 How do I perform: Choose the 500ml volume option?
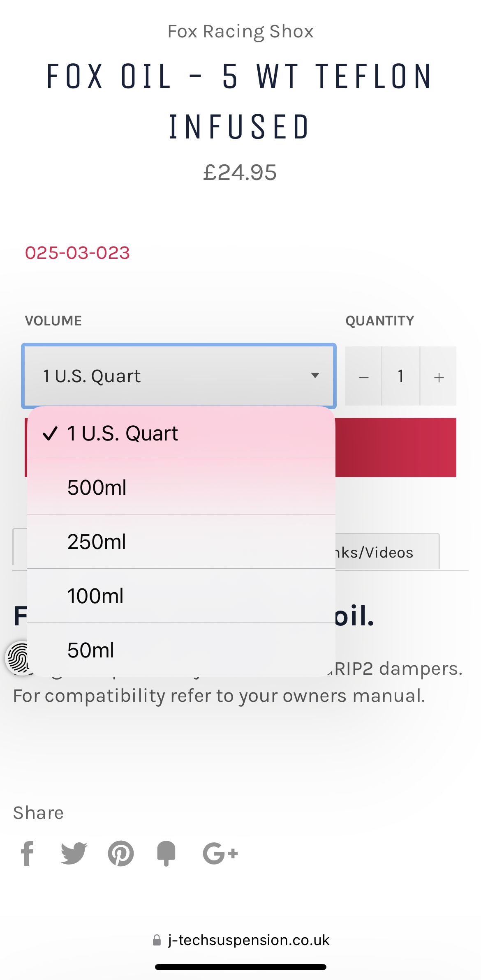click(x=181, y=487)
